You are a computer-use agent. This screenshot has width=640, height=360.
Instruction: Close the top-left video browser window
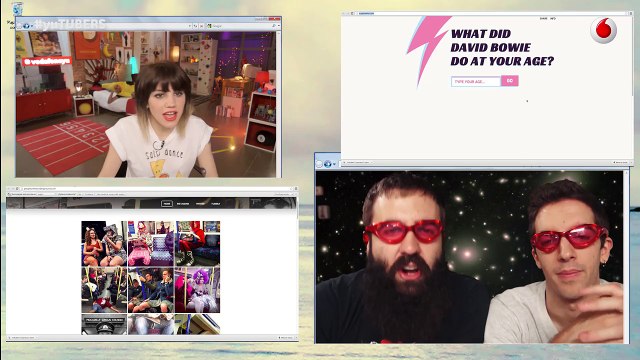(275, 19)
